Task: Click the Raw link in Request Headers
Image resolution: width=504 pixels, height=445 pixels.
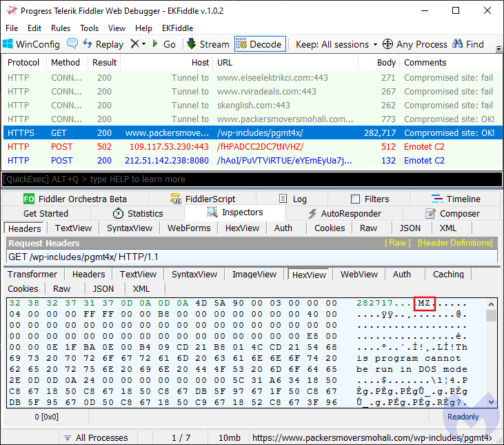Action: point(397,243)
